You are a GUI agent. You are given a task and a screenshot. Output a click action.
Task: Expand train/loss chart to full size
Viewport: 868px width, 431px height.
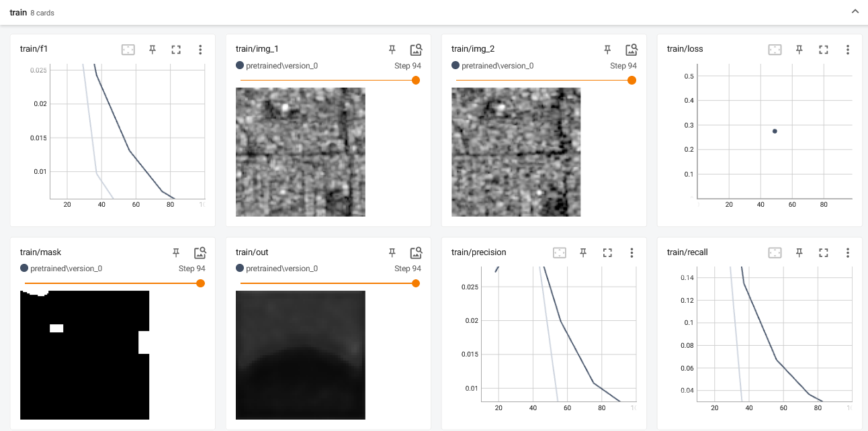coord(824,49)
